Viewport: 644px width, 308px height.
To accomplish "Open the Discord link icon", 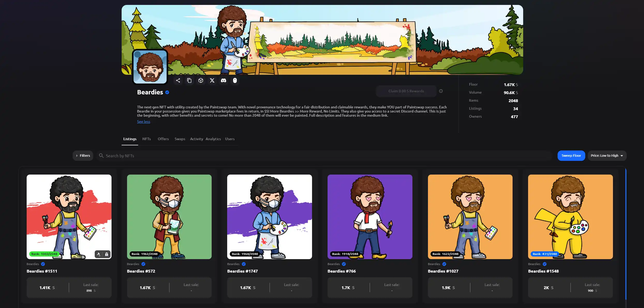I will click(x=224, y=80).
